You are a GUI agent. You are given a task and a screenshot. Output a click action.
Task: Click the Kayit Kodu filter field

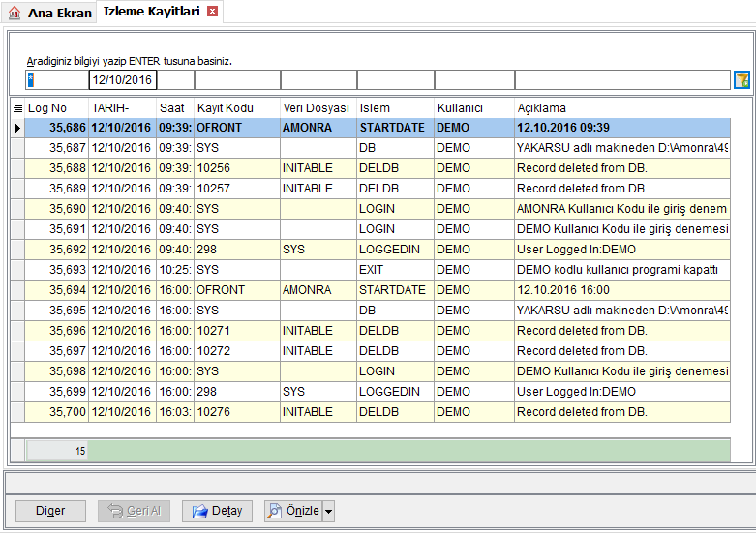237,80
